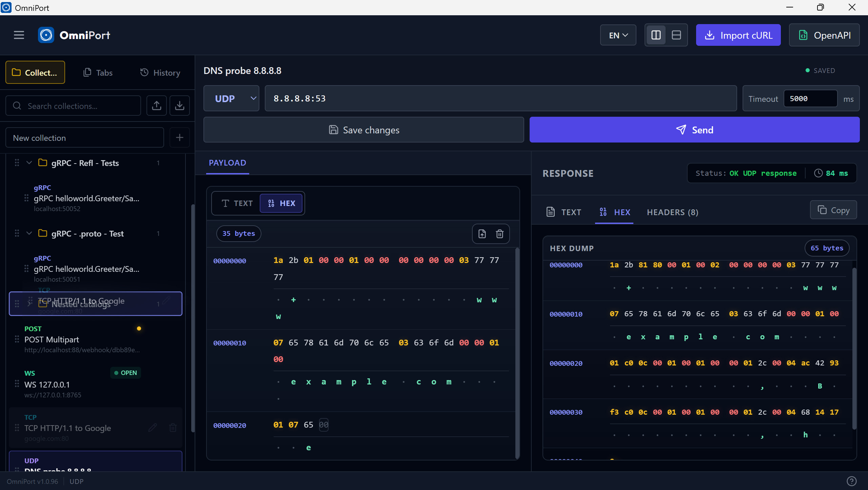Click the Send button
The width and height of the screenshot is (868, 490).
click(694, 130)
